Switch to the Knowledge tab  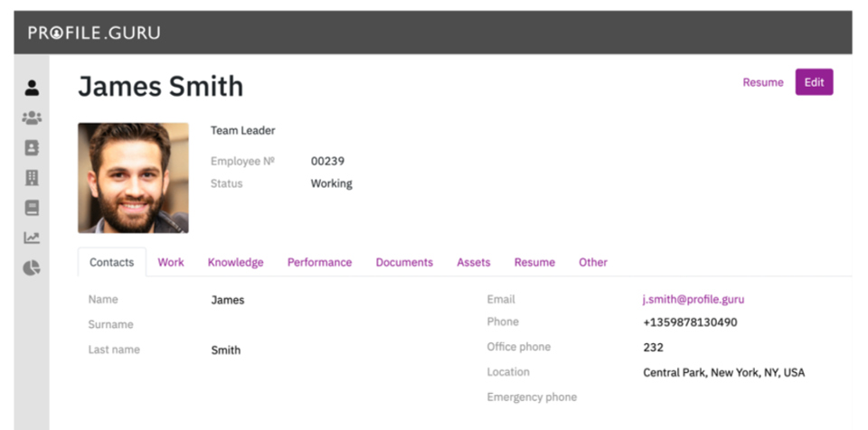point(235,262)
